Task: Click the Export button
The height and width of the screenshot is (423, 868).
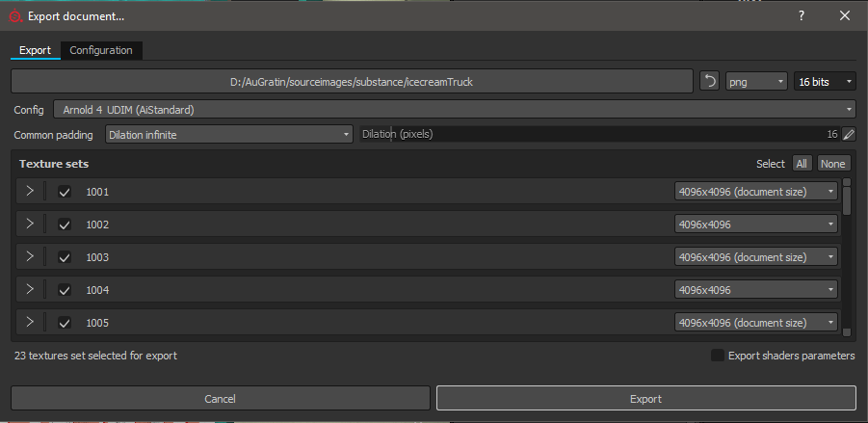Action: tap(646, 399)
